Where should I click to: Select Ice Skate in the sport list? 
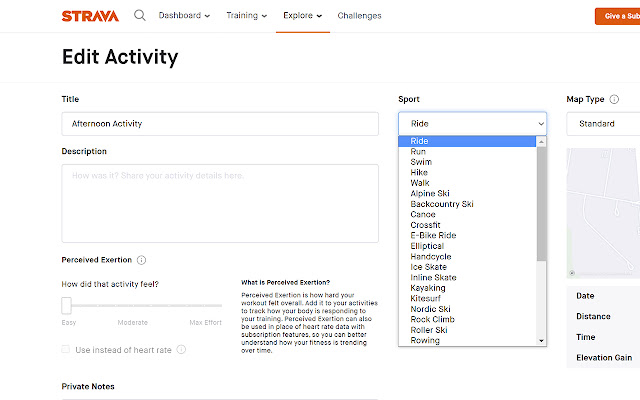click(x=467, y=267)
